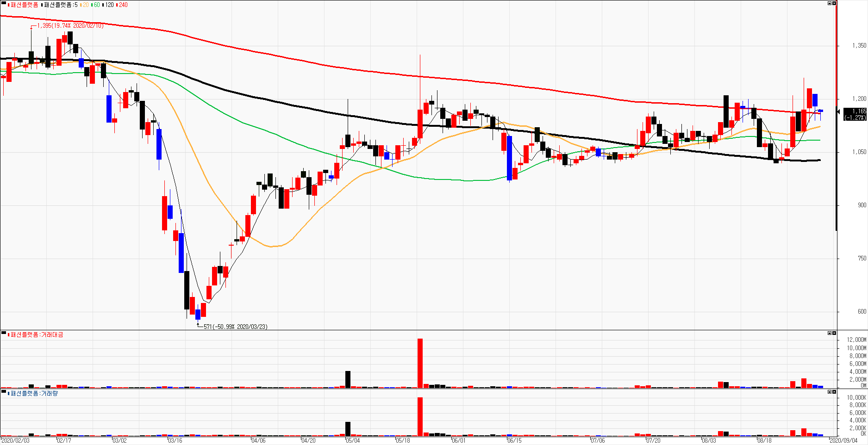Click the tallest red trading-value bar in the 거래대금 pane
Viewport: 868px width, 445px height.
click(420, 363)
